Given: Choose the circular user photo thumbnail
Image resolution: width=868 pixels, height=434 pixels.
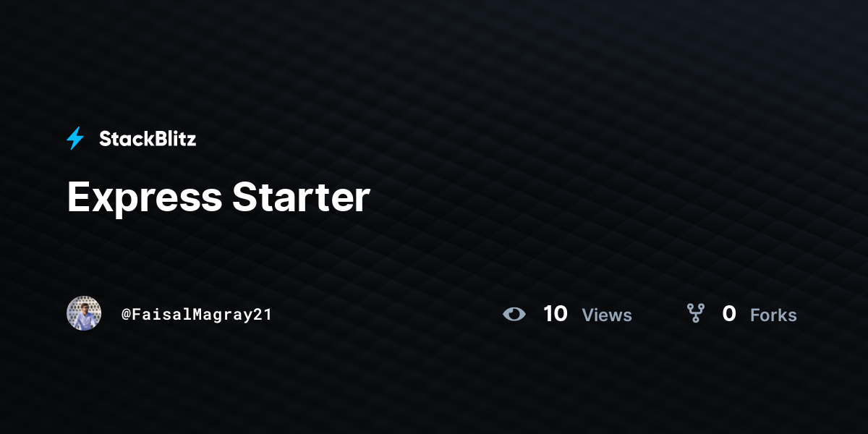Looking at the screenshot, I should tap(84, 313).
